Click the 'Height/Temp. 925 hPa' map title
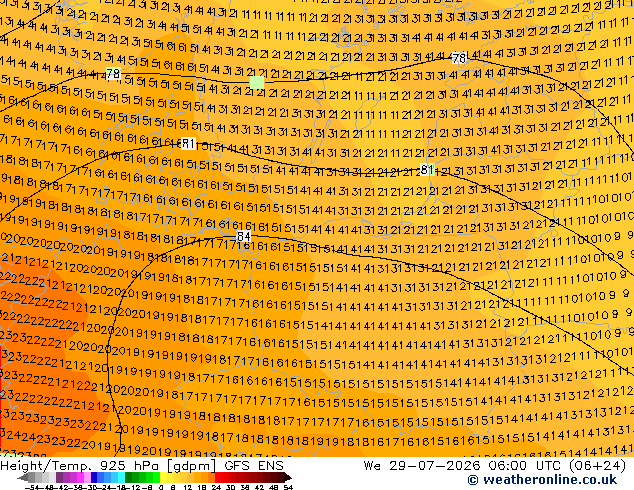 (81, 465)
